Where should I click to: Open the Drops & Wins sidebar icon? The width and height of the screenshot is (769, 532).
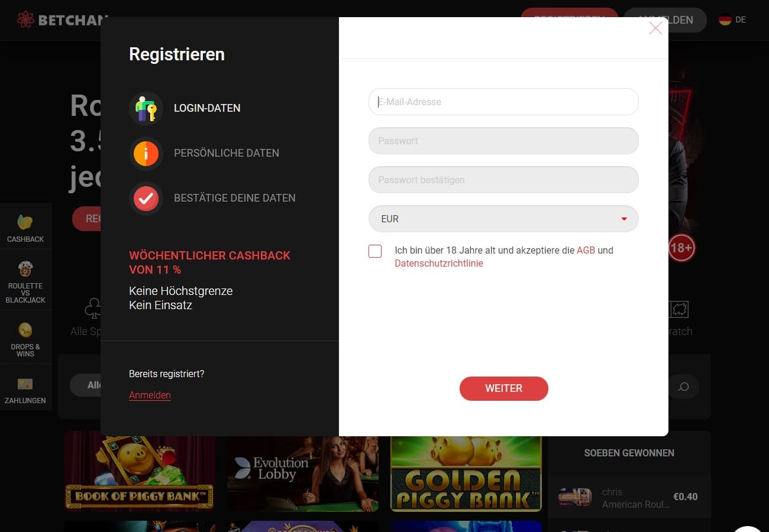pyautogui.click(x=25, y=330)
